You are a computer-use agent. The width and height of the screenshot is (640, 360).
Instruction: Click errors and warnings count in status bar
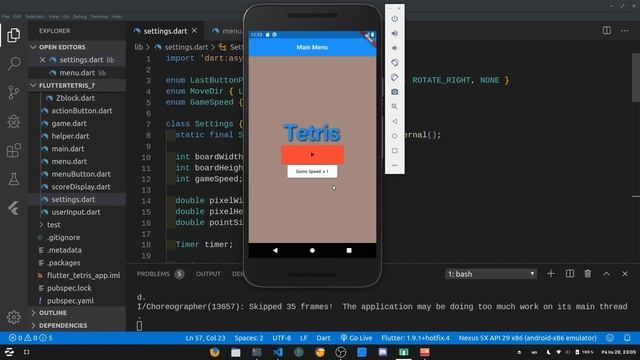click(x=31, y=338)
